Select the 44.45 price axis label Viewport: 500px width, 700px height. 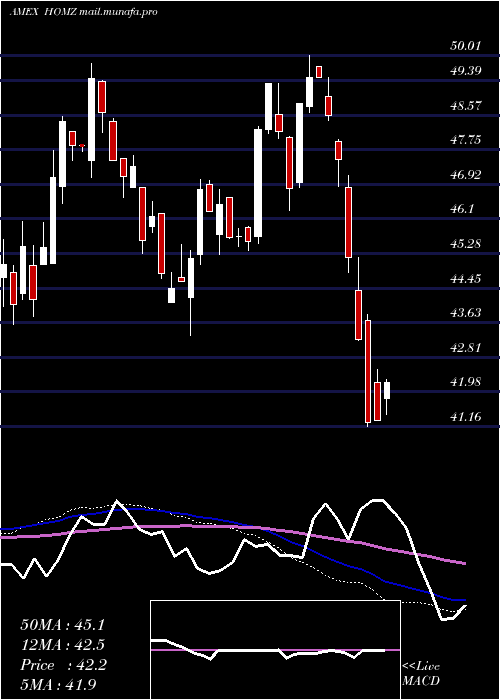(466, 279)
